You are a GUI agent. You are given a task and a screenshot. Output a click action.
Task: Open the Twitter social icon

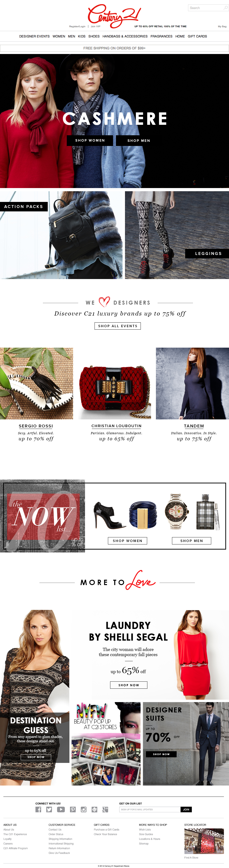click(49, 810)
